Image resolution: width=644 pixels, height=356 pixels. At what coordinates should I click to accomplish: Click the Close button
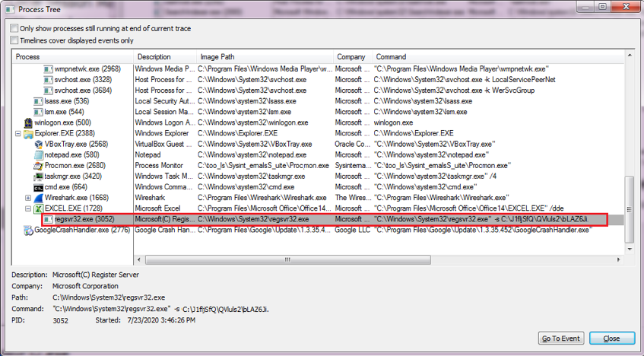(611, 339)
